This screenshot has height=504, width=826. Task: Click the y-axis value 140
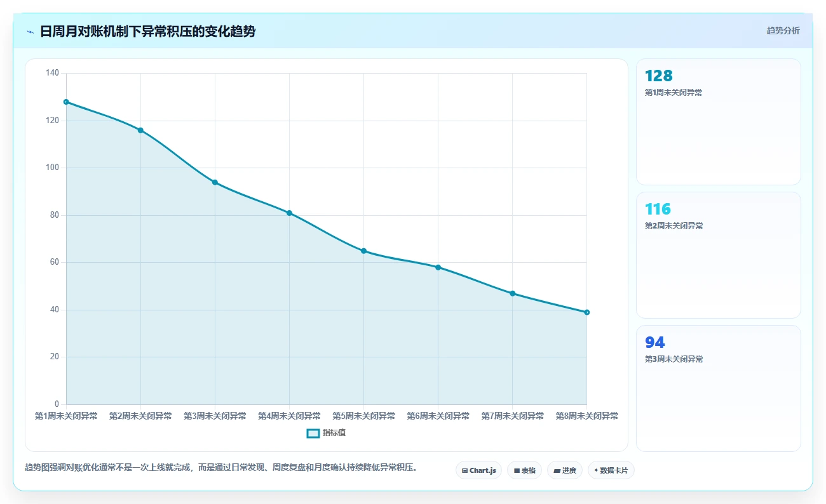53,73
